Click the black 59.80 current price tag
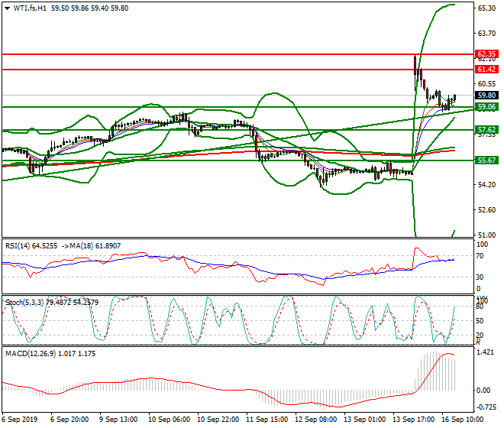 [x=486, y=96]
